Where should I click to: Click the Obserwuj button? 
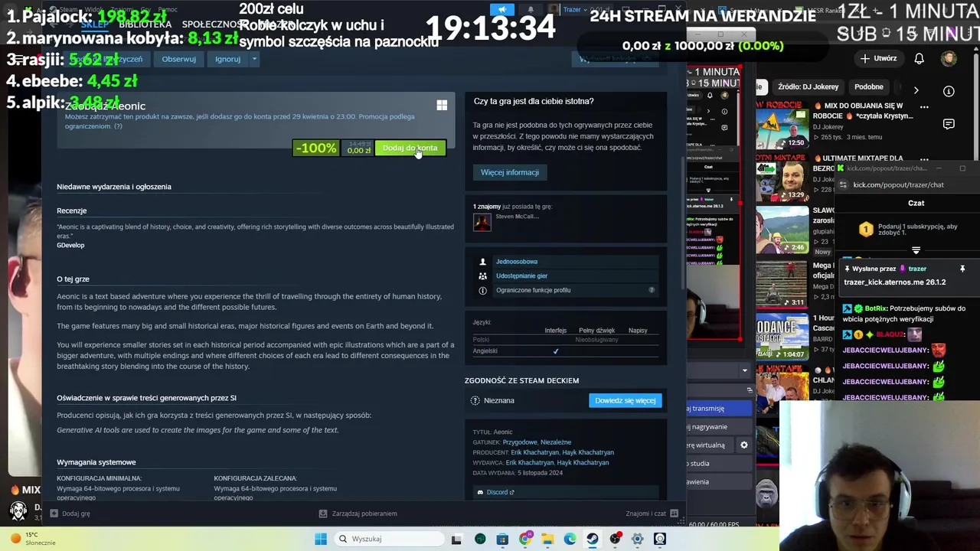point(178,59)
